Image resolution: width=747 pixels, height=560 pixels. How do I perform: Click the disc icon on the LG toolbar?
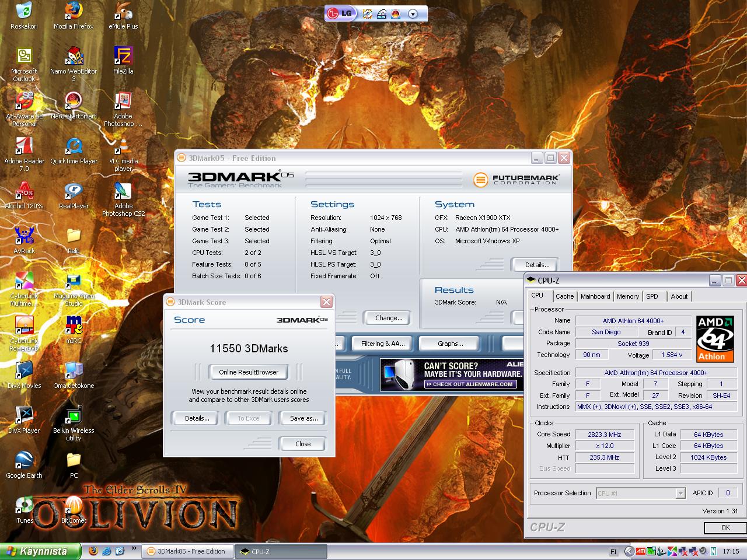368,13
